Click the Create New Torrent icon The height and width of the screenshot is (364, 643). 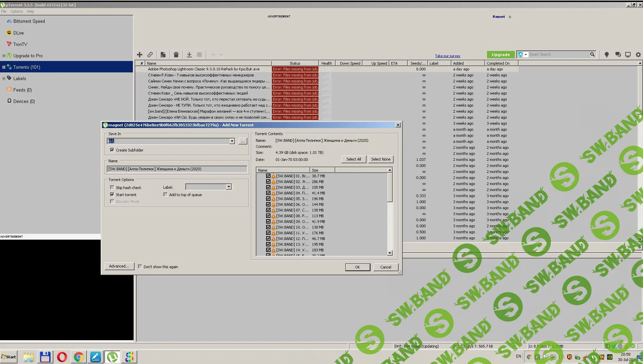click(163, 55)
